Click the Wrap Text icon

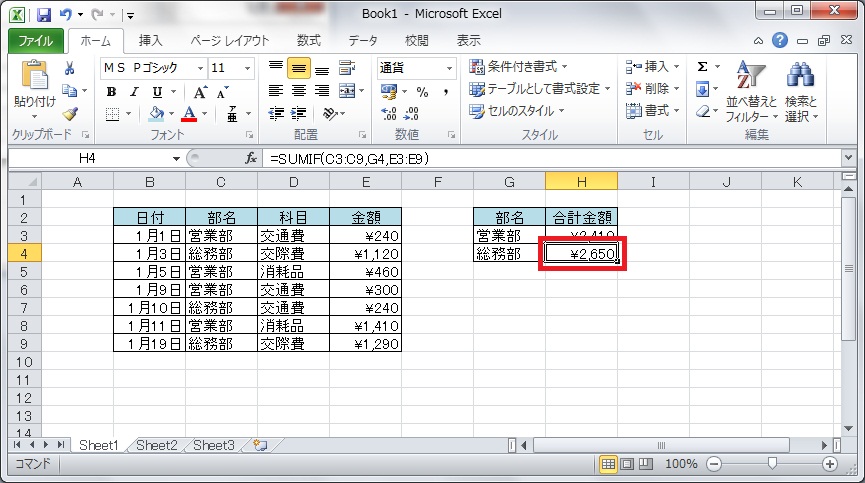pyautogui.click(x=347, y=67)
